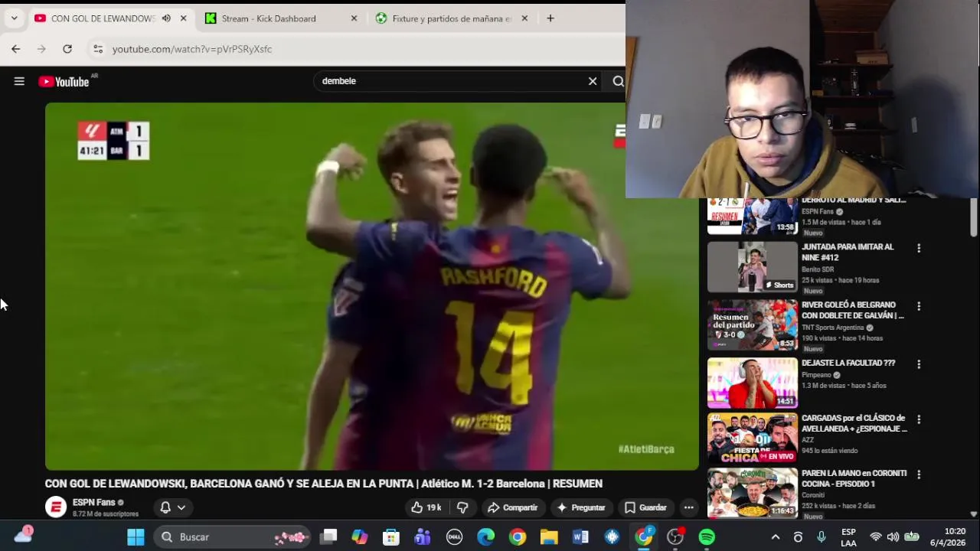Screen dimensions: 980x551
Task: Open Microsoft Store from the taskbar
Action: 391,537
